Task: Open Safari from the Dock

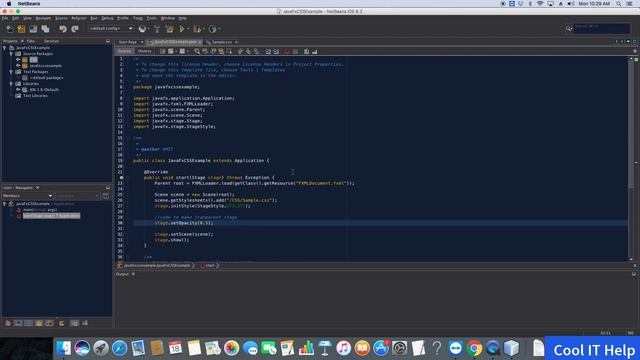Action: coord(120,348)
